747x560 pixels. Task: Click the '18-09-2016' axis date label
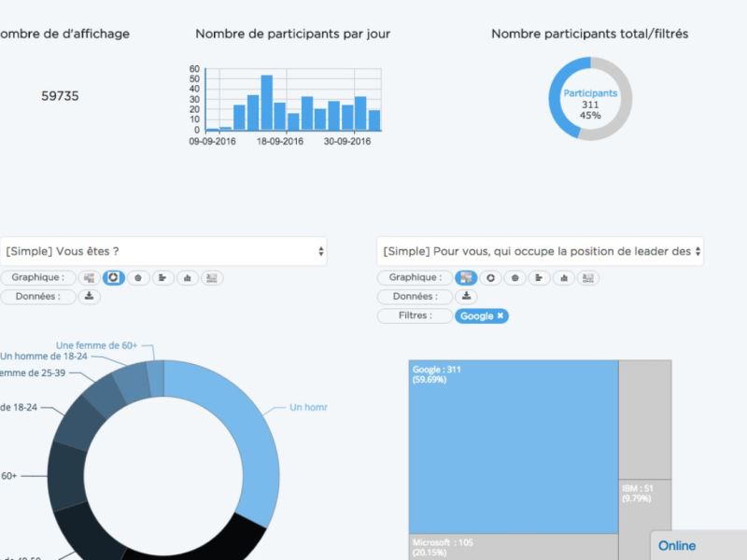[280, 142]
